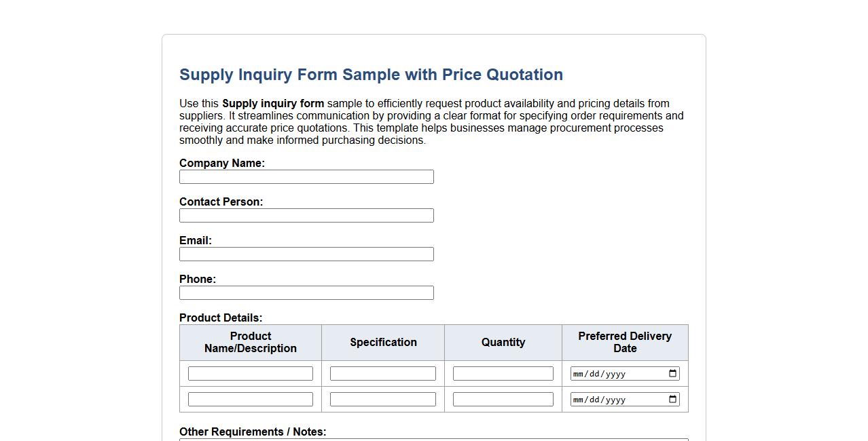Click the second row Specification input

pos(382,399)
